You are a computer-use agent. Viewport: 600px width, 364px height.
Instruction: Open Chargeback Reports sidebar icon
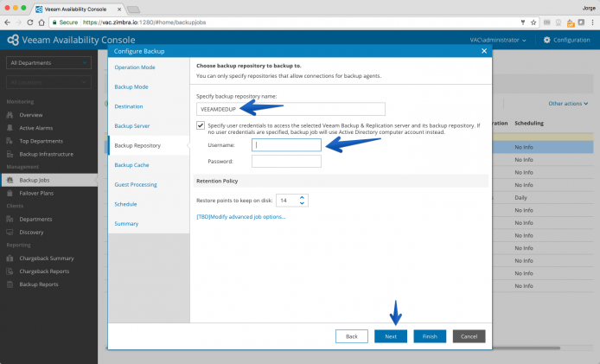10,271
